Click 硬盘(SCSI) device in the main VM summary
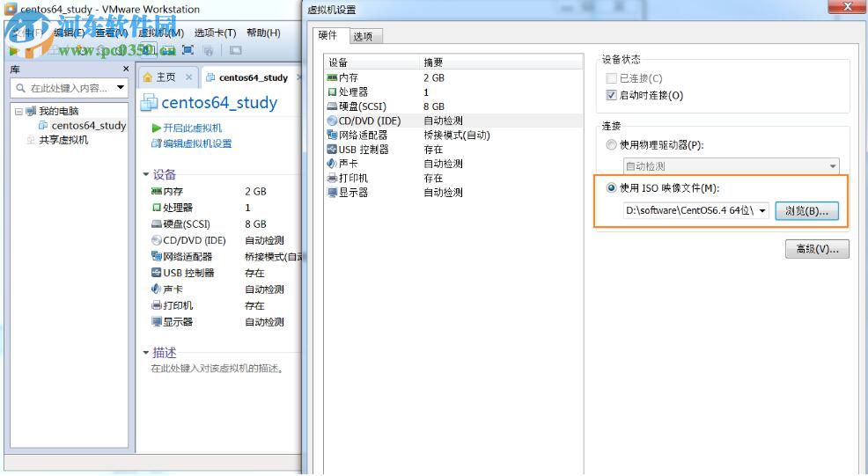 point(181,224)
